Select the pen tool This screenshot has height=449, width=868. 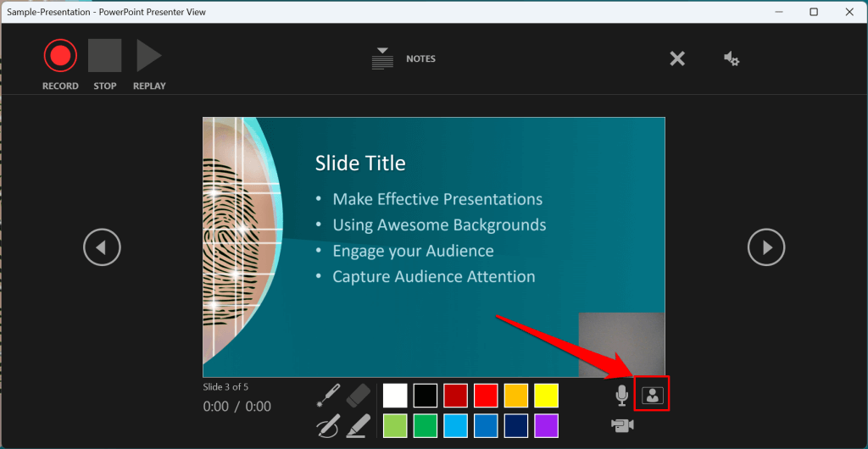point(328,424)
